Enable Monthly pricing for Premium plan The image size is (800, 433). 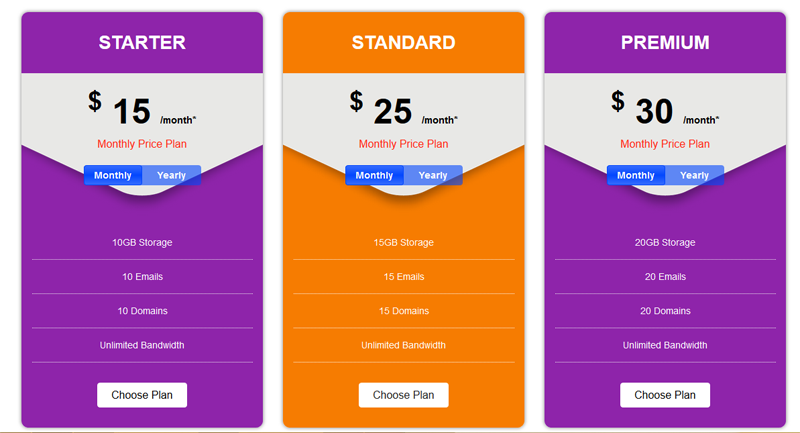point(636,176)
